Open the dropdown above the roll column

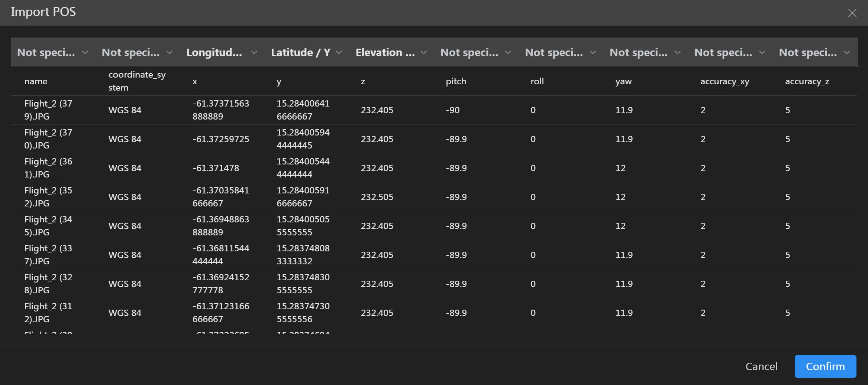click(x=561, y=52)
